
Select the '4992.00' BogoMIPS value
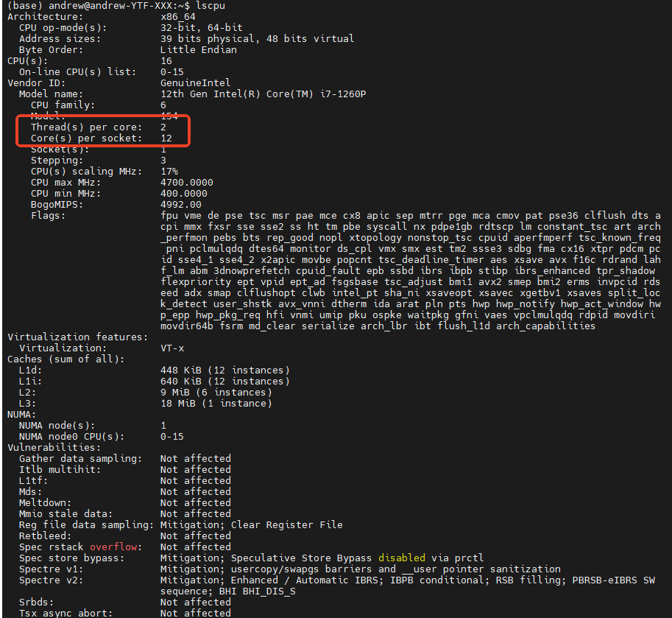(x=181, y=205)
